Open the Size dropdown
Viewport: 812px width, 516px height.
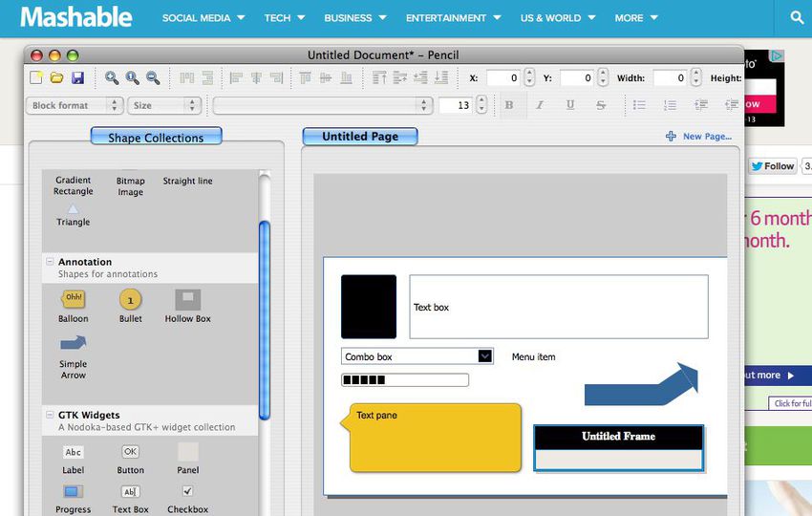pyautogui.click(x=164, y=105)
